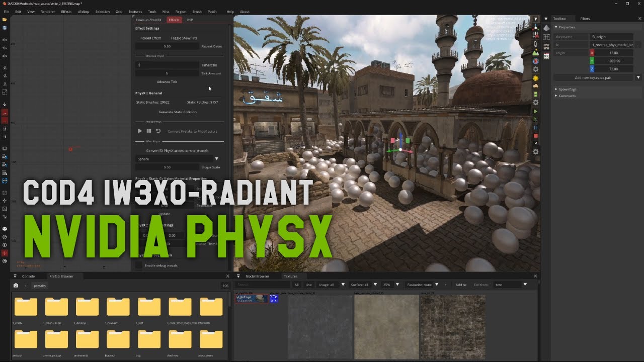The image size is (644, 362).
Task: Toggle the grid snapping icon with red marker
Action: (535, 36)
